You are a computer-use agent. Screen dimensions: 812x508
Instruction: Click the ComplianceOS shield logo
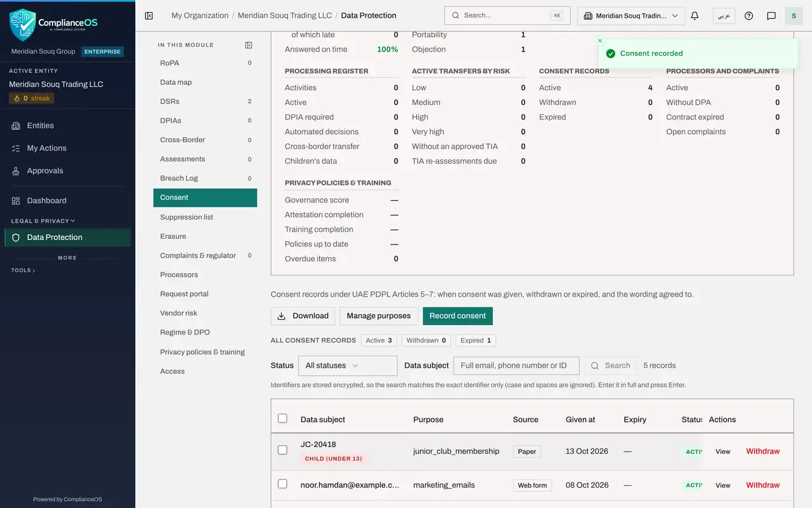pyautogui.click(x=22, y=24)
